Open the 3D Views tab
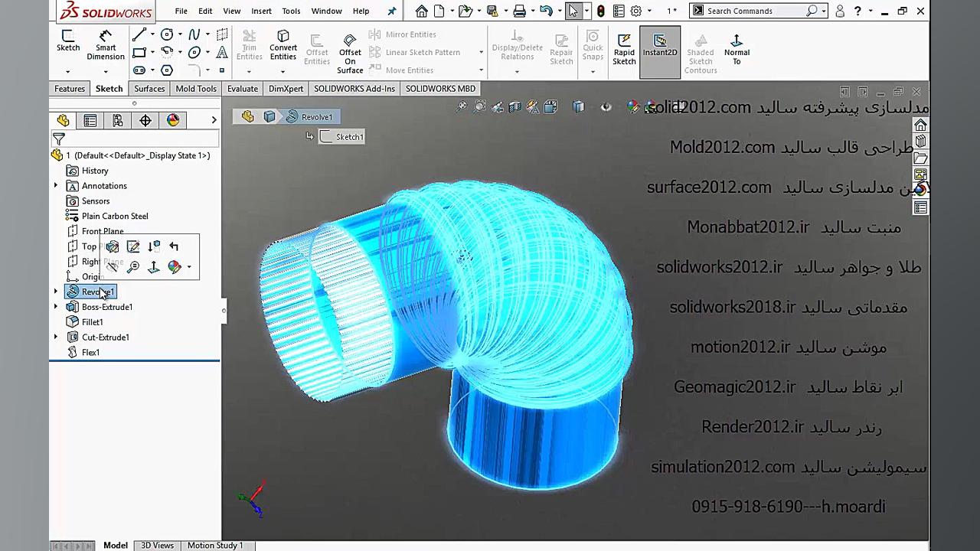 click(157, 545)
